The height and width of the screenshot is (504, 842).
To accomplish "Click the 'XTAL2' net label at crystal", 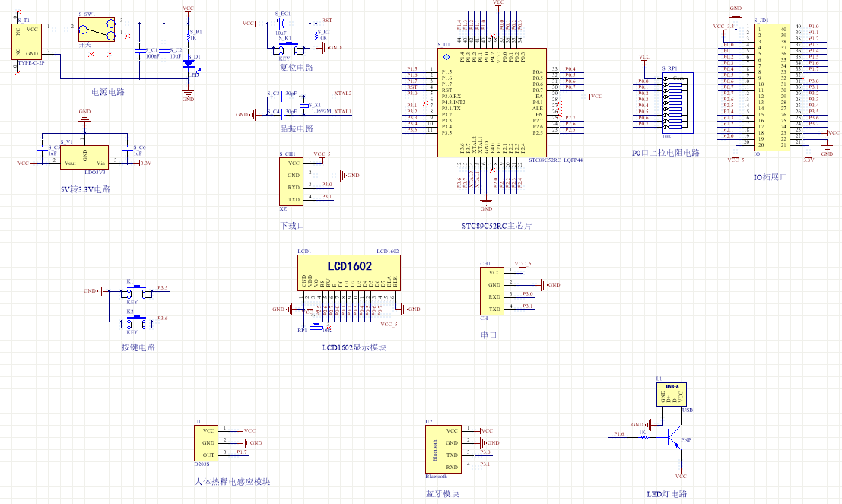I will (342, 94).
